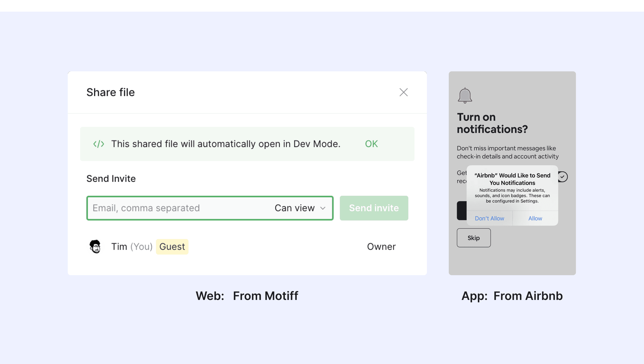
Task: Click the Turn on notifications heading
Action: tap(492, 123)
